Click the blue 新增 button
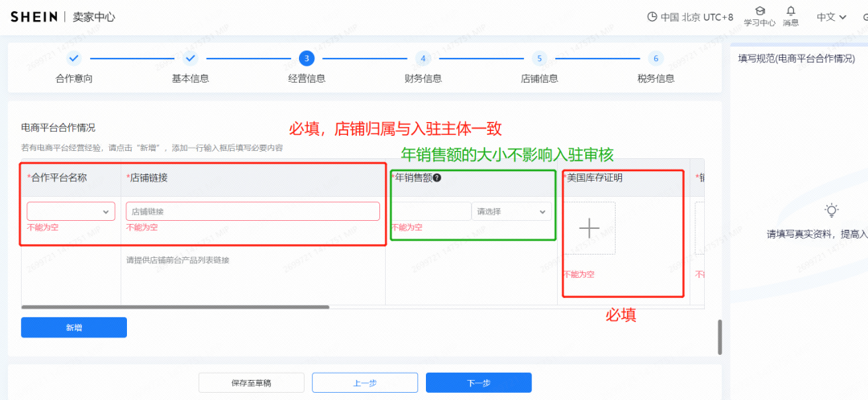 74,328
